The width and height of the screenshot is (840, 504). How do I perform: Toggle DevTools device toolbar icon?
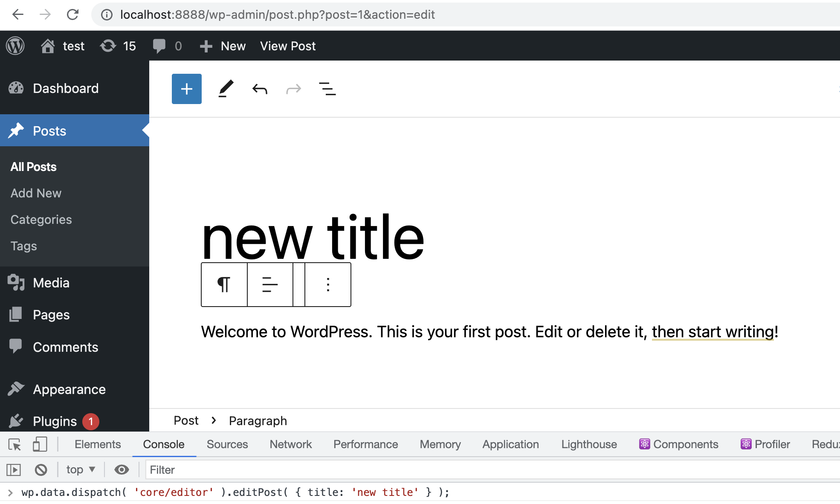point(40,444)
